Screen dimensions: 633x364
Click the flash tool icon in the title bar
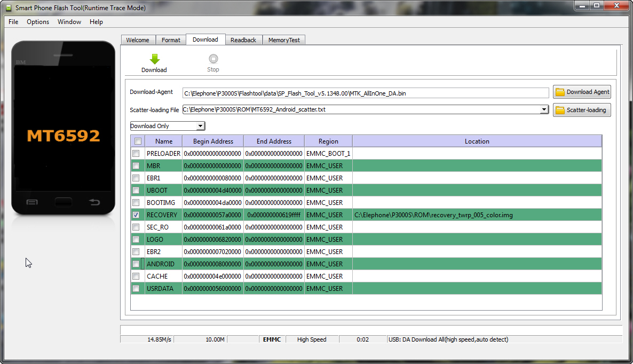click(7, 7)
